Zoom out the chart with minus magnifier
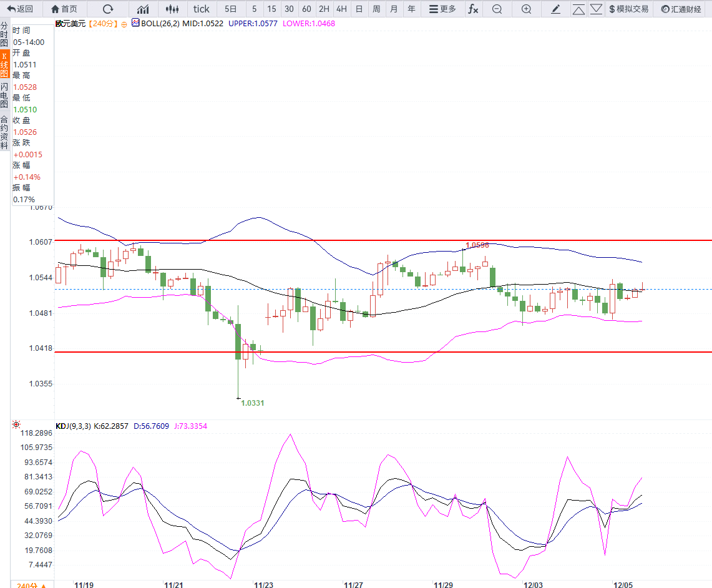Viewport: 712px width, 588px height. [497, 9]
